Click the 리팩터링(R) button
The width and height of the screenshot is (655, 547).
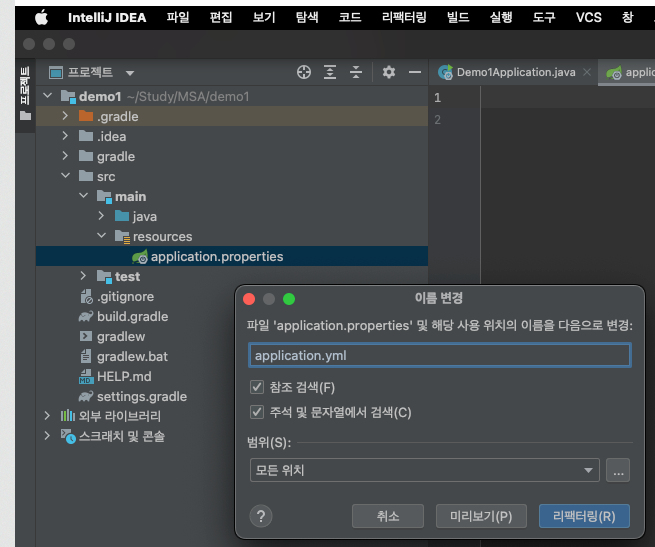[584, 516]
